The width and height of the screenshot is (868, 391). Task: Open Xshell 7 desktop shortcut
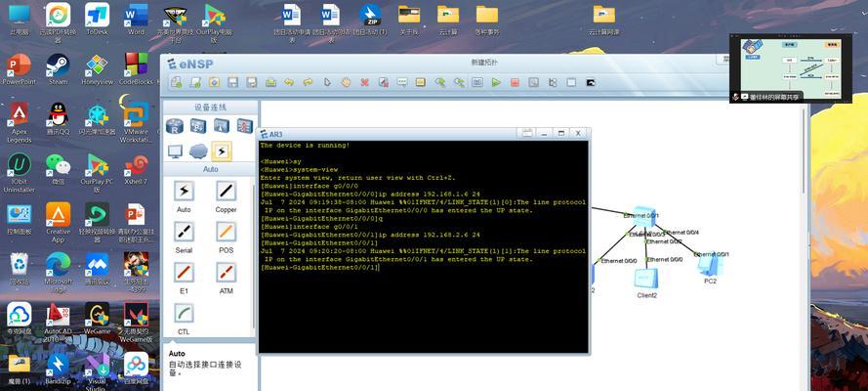(136, 169)
